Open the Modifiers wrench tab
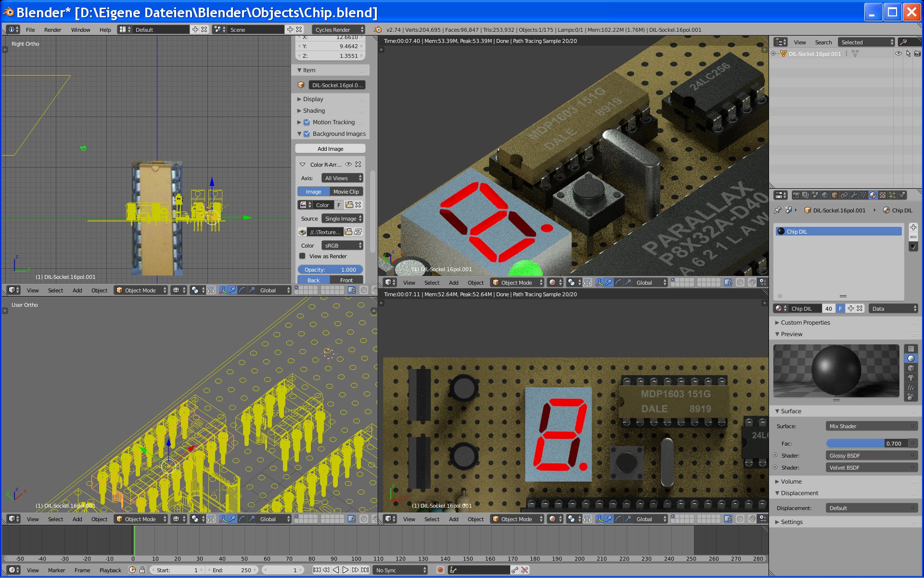This screenshot has width=924, height=578. (x=854, y=195)
